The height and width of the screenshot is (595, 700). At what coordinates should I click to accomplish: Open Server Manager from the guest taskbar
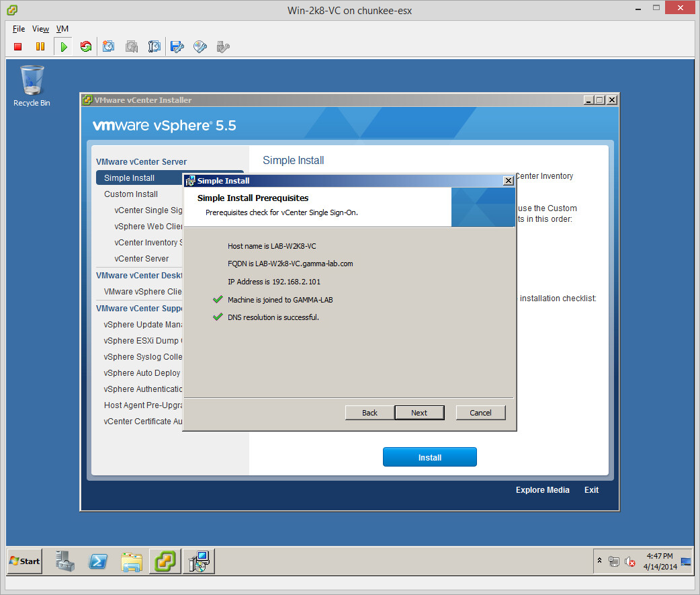[66, 561]
